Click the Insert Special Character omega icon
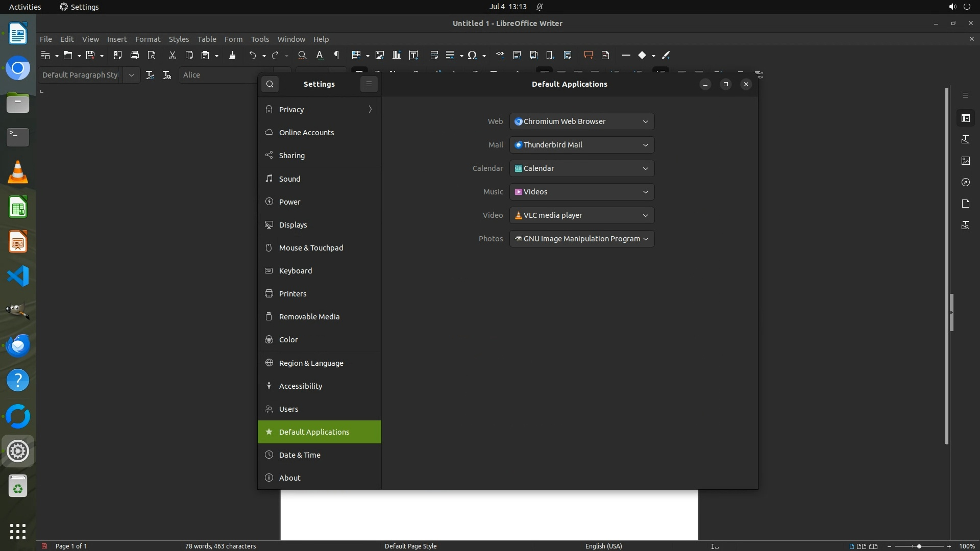Screen dimensions: 980x551 coord(472,55)
